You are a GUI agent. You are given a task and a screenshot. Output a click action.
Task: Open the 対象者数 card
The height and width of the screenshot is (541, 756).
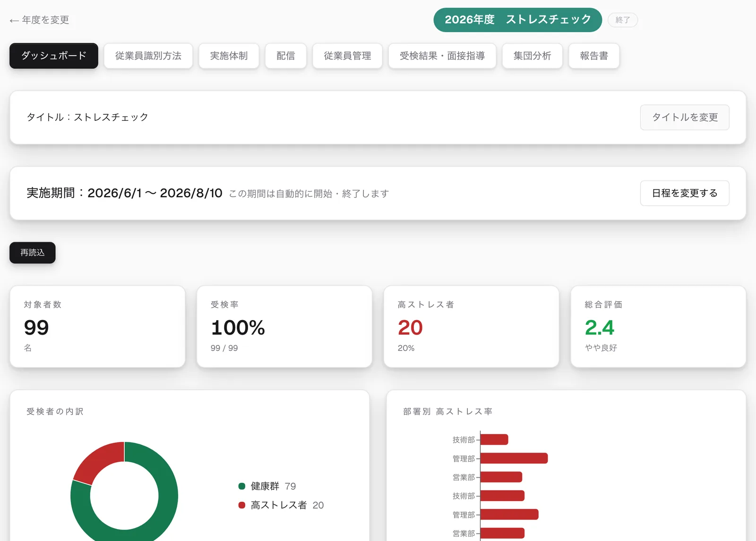tap(97, 326)
